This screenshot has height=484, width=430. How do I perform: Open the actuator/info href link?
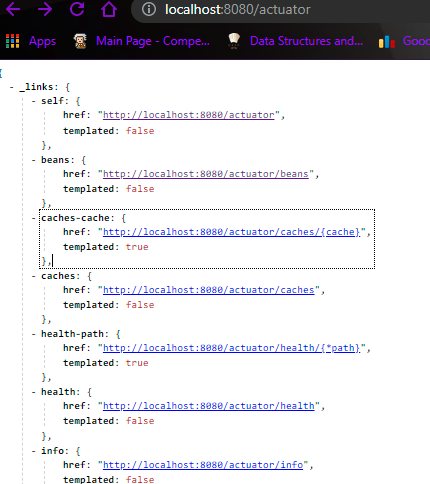203,465
